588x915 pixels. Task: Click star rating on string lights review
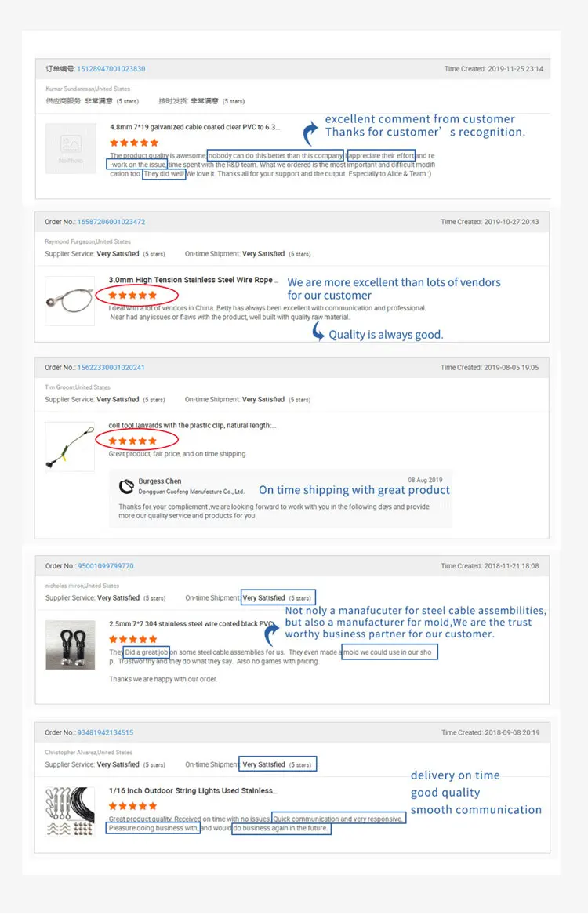[132, 806]
